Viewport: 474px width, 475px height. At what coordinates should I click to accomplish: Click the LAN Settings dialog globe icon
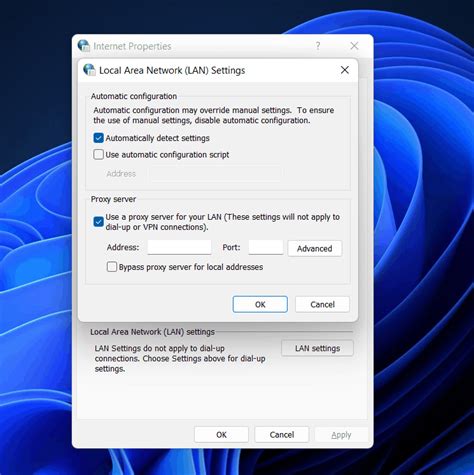[89, 70]
